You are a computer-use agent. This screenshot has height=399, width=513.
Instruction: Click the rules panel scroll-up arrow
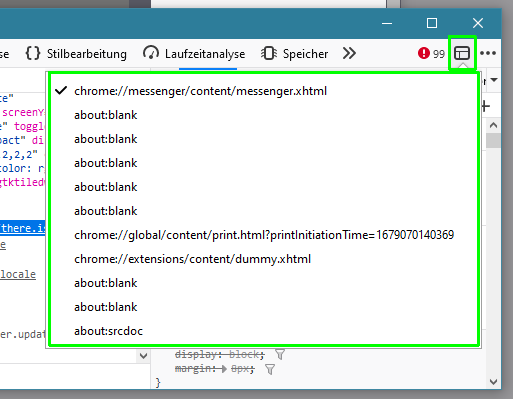(x=494, y=125)
